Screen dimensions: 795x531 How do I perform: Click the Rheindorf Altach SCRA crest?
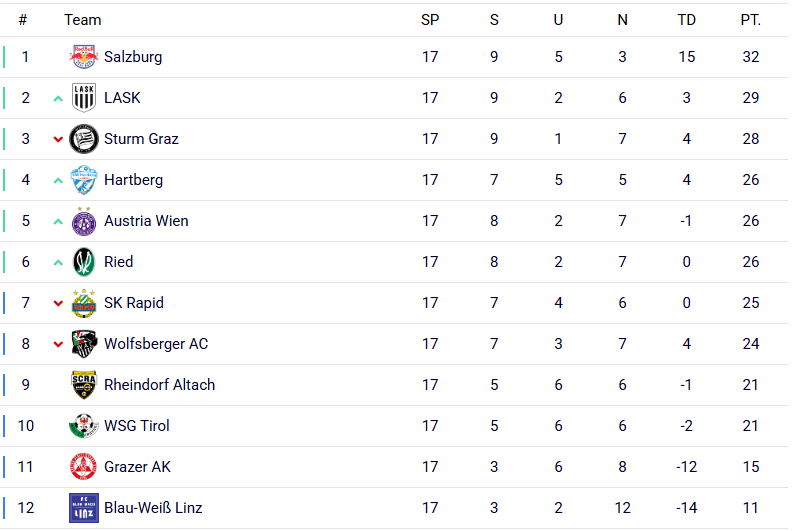click(x=84, y=385)
